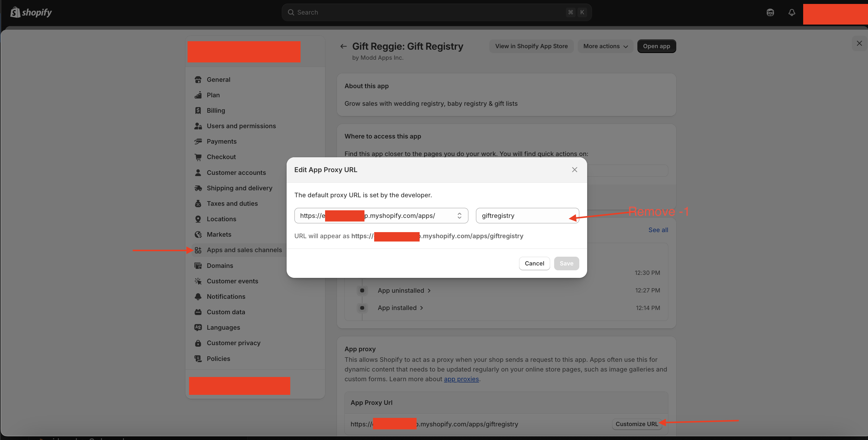Image resolution: width=868 pixels, height=440 pixels.
Task: Click See all link
Action: pos(658,230)
